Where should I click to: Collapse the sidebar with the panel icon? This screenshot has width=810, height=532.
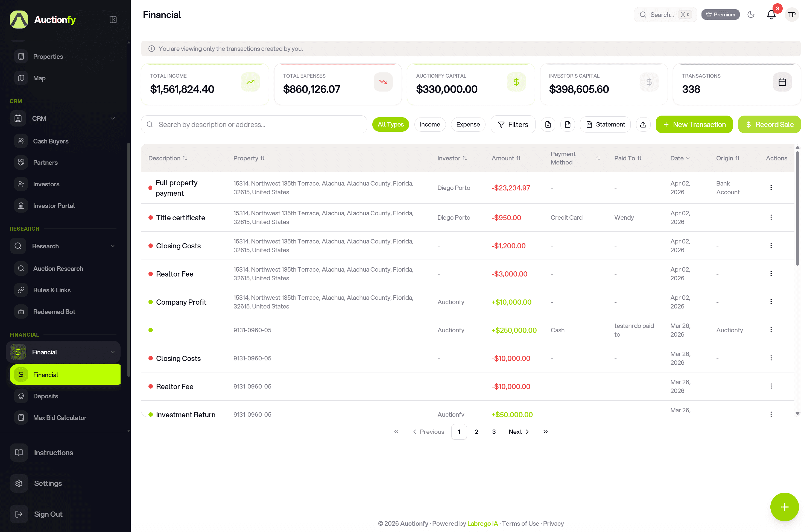pyautogui.click(x=113, y=20)
